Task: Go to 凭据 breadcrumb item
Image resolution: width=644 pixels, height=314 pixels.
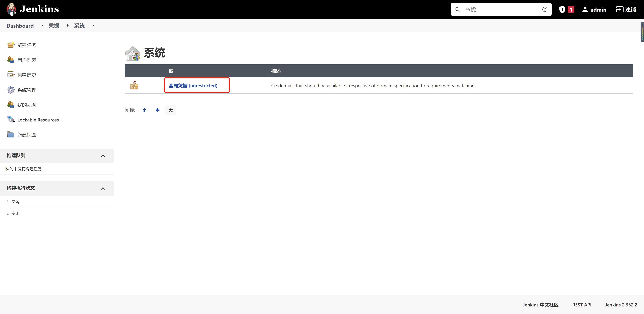Action: pyautogui.click(x=54, y=26)
